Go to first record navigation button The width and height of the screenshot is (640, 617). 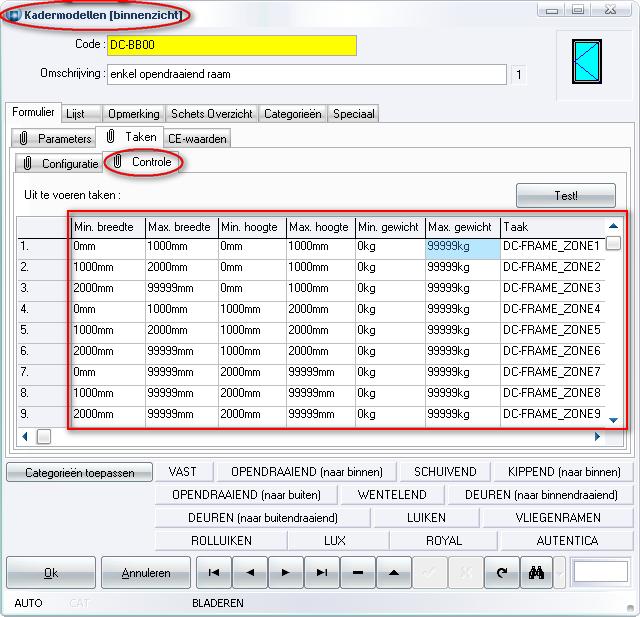tap(214, 573)
